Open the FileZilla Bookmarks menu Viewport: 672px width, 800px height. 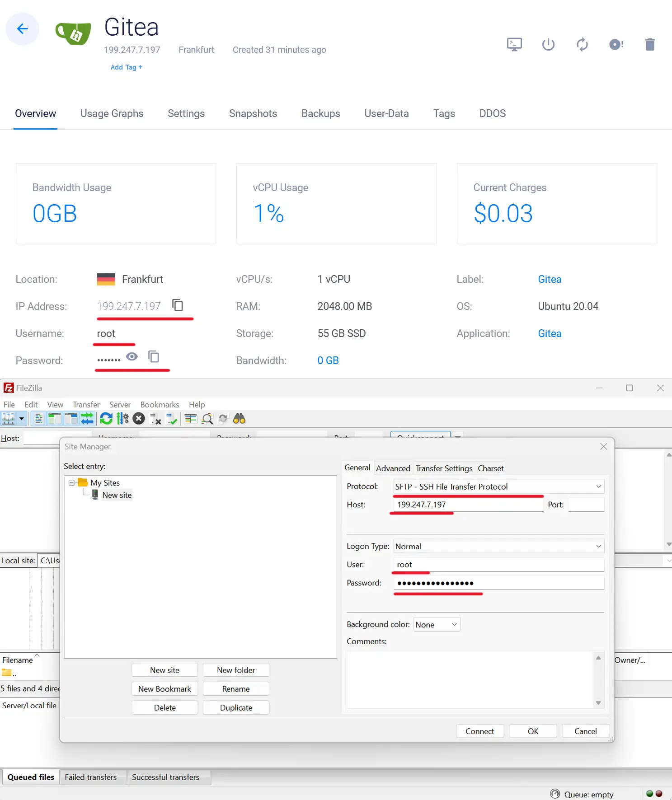(x=160, y=404)
